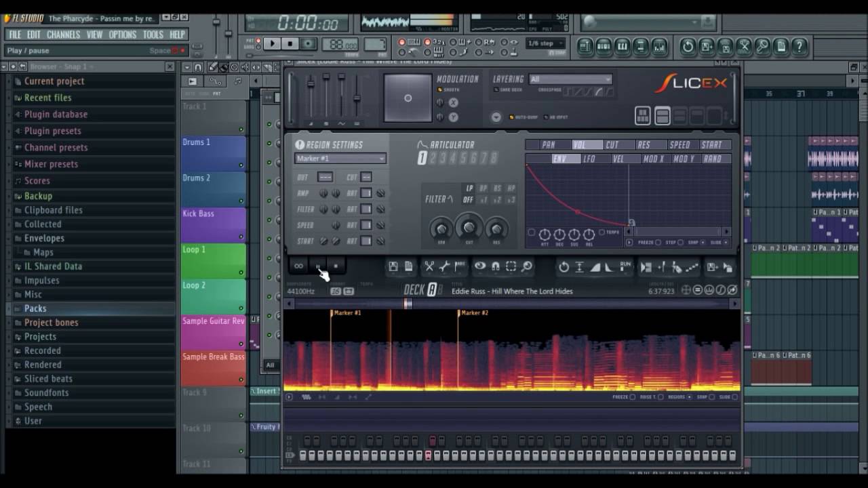Click the Region Settings info icon
868x488 pixels.
tap(300, 144)
